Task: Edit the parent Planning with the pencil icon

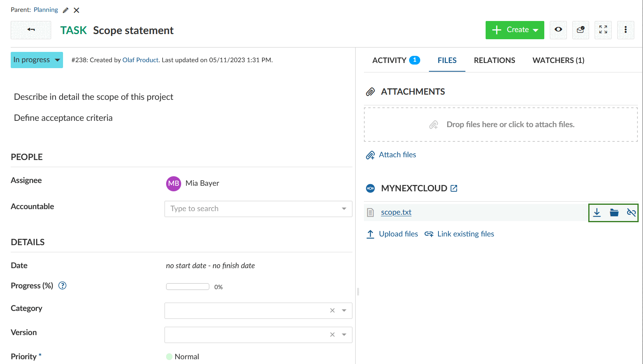Action: click(65, 10)
